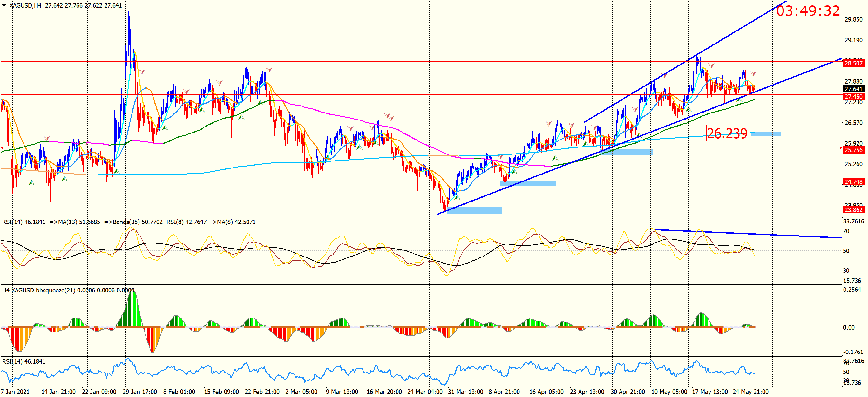Click the blue rectangle right of 26.239
The height and width of the screenshot is (397, 868).
(766, 134)
